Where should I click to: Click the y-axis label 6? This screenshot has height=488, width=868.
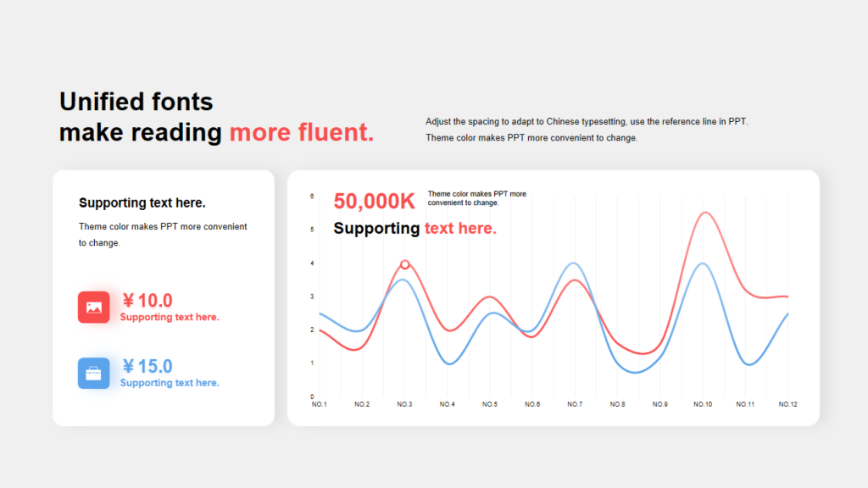312,197
